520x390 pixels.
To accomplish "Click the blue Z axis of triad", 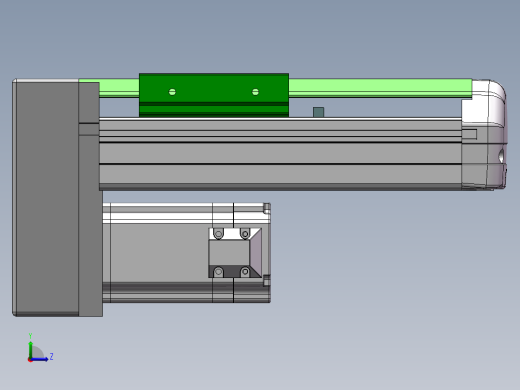I will pos(40,359).
